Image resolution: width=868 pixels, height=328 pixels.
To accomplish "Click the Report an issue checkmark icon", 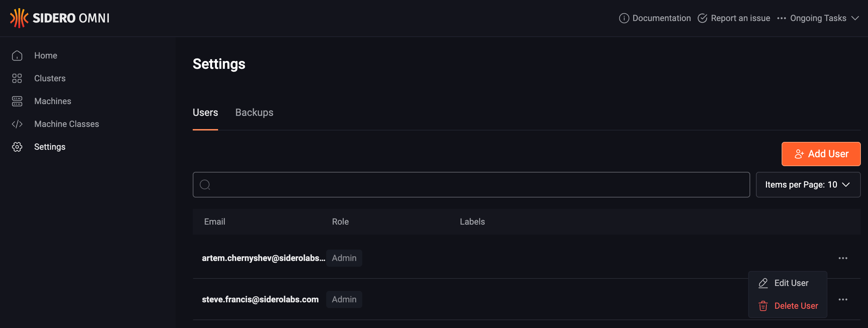I will (x=702, y=18).
